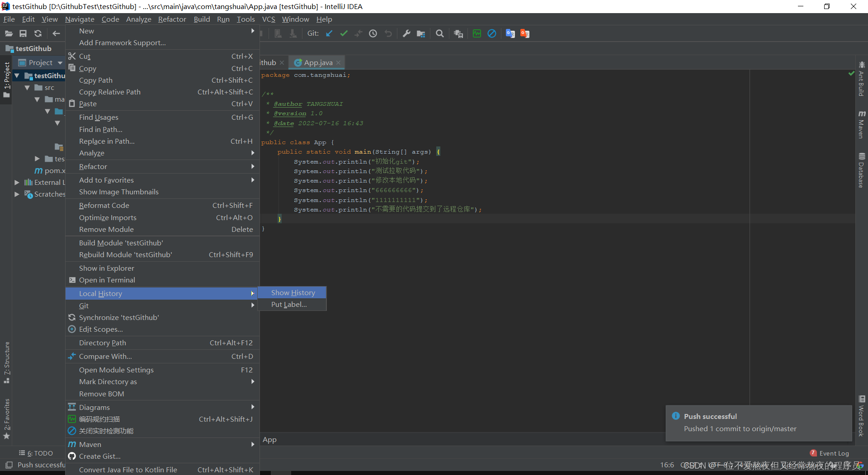
Task: Click Search Everywhere magnifier icon
Action: point(439,33)
